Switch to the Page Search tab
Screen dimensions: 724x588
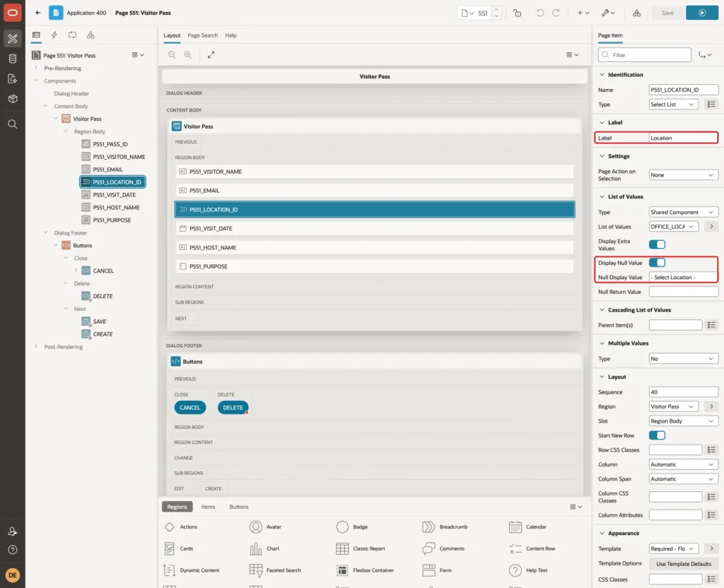202,35
